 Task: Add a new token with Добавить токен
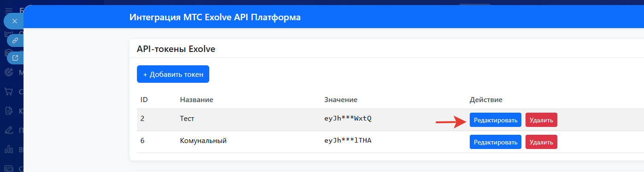173,74
